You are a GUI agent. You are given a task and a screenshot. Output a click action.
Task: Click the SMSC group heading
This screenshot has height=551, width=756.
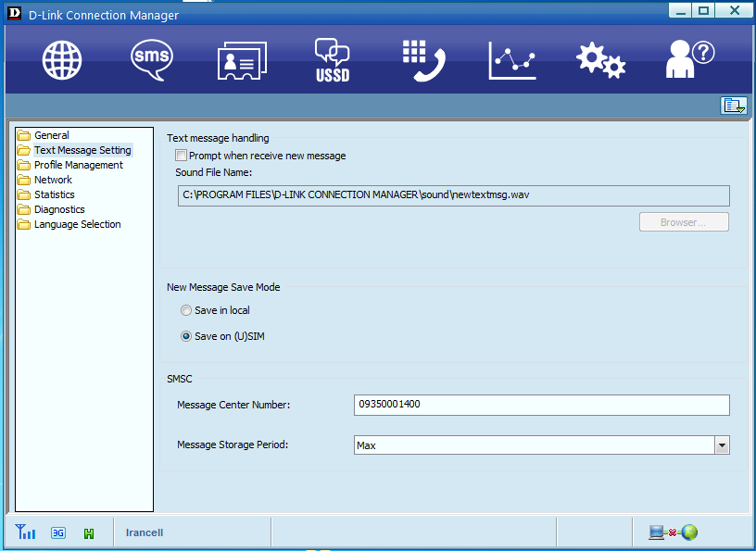[180, 379]
